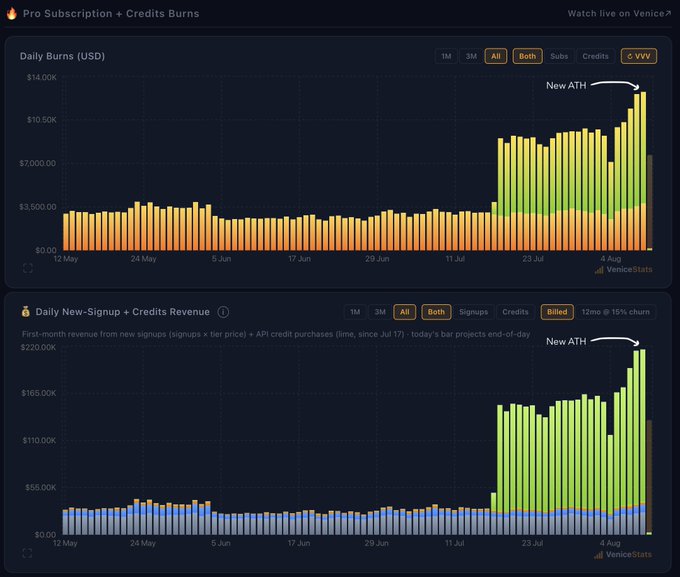Image resolution: width=680 pixels, height=577 pixels.
Task: Click the $14.00K axis label
Action: point(42,77)
